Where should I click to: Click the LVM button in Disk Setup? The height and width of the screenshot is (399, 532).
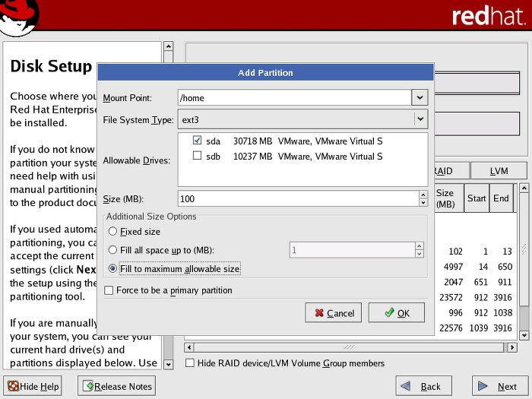(x=499, y=171)
